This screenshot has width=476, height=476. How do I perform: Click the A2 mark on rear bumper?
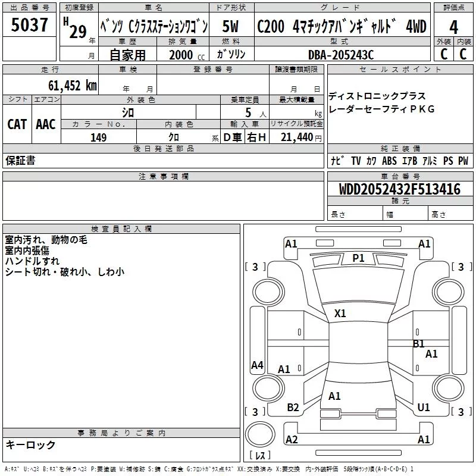point(292,439)
